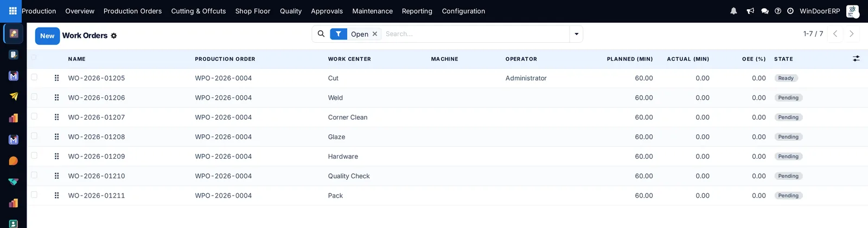The image size is (868, 228).
Task: Click the 1-7 / 7 pager counter
Action: (813, 34)
